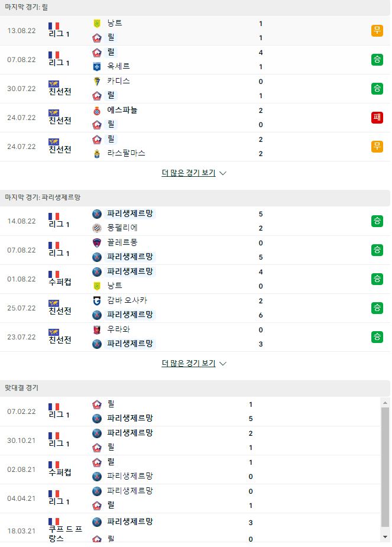The width and height of the screenshot is (392, 547).
Task: Expand more Paris Saint-Germain matches chevron
Action: coord(223,364)
